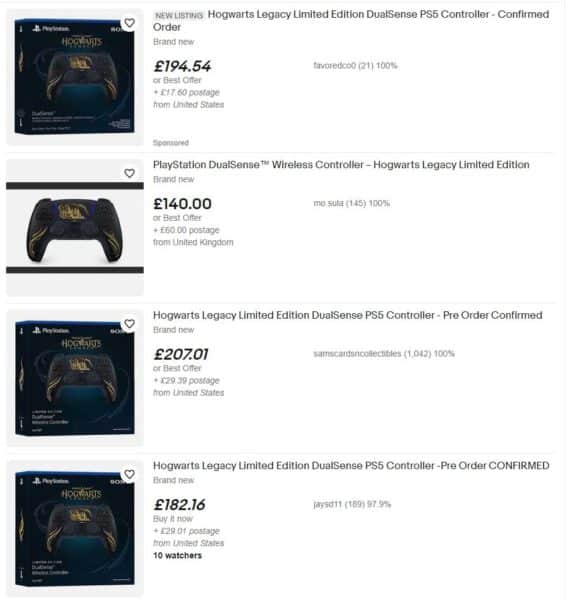Click the third listing's boxed controller thumbnail
Screen dimensions: 577x600
pyautogui.click(x=75, y=378)
